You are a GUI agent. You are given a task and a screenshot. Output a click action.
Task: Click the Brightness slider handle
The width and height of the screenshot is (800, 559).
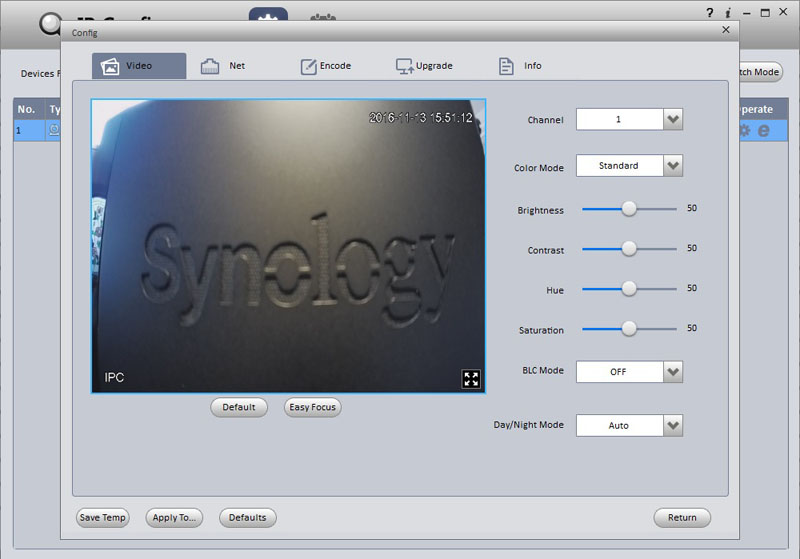[x=629, y=209]
